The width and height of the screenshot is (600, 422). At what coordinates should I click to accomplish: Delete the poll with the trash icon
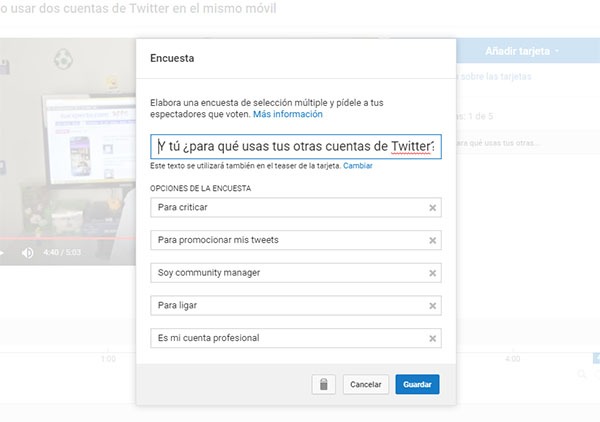(x=323, y=384)
